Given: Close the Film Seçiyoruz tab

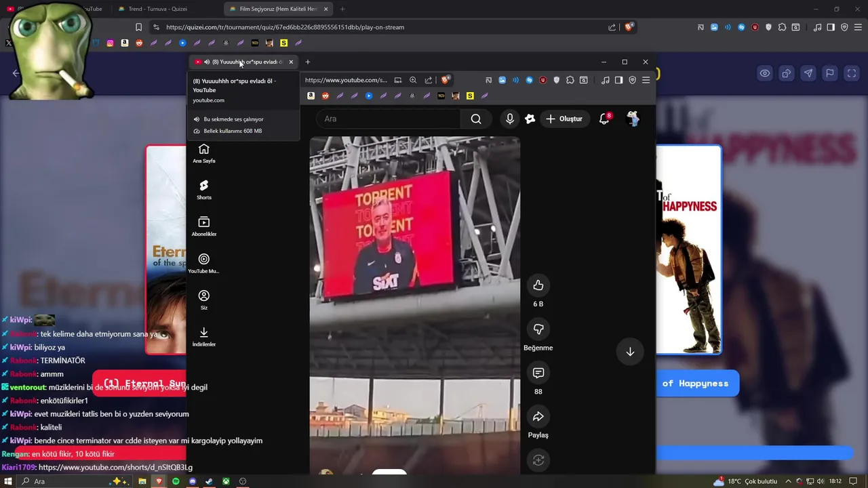Looking at the screenshot, I should 325,9.
